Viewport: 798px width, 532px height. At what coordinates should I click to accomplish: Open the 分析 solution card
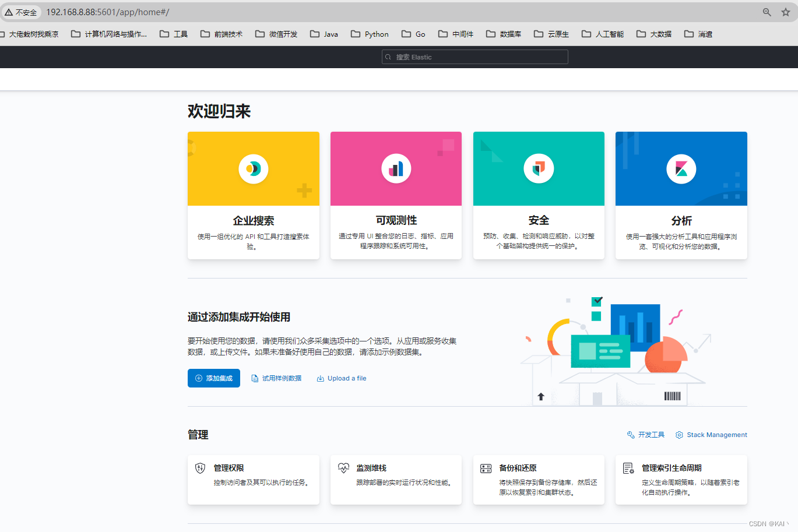pos(681,196)
